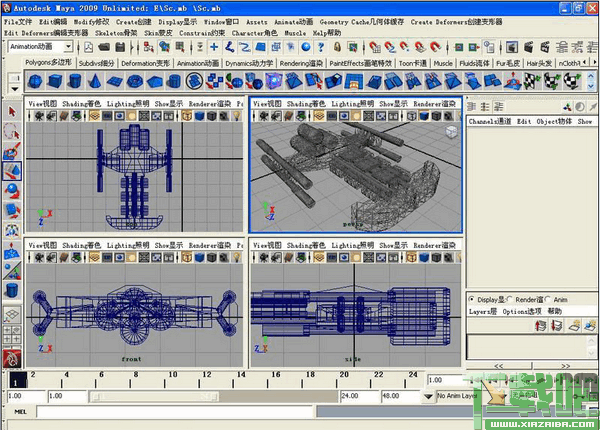600x430 pixels.
Task: Create a polygon cube from shelf
Action: [x=55, y=81]
